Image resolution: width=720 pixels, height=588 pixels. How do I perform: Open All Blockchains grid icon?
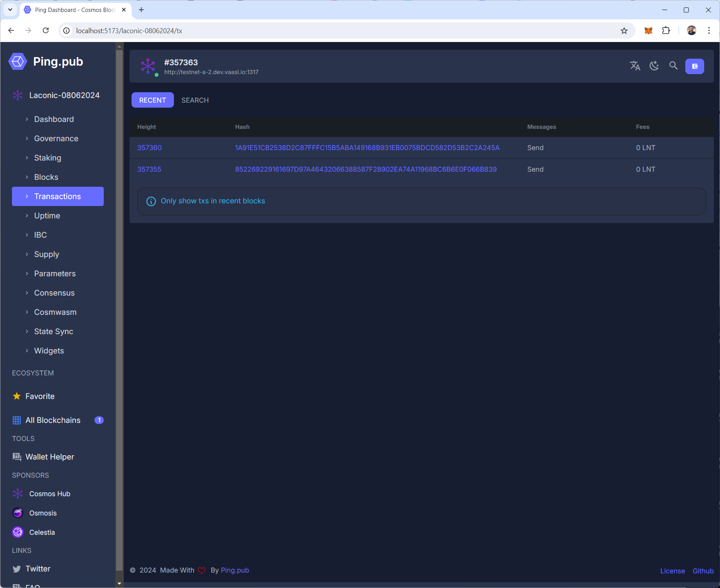17,420
